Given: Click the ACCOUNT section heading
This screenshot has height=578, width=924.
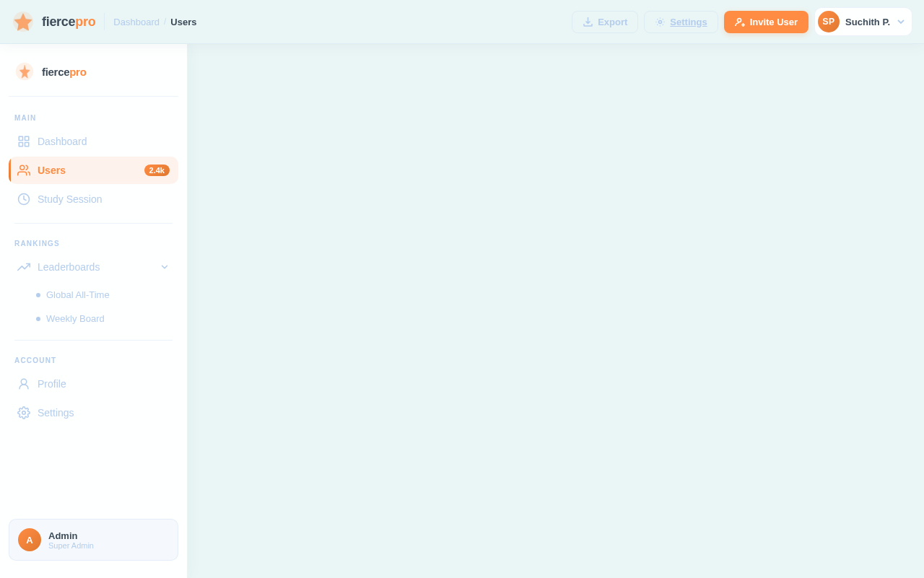Looking at the screenshot, I should (35, 360).
